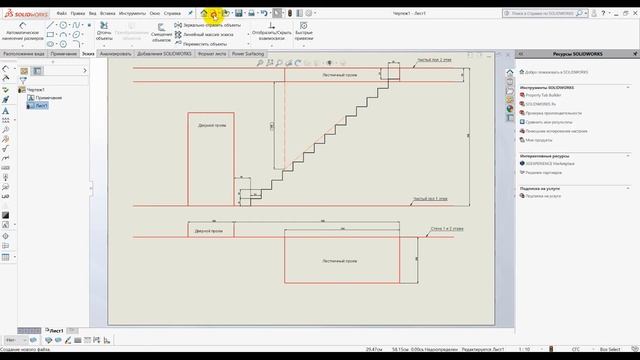Click the pin icon beside the Справка menu

tap(190, 13)
